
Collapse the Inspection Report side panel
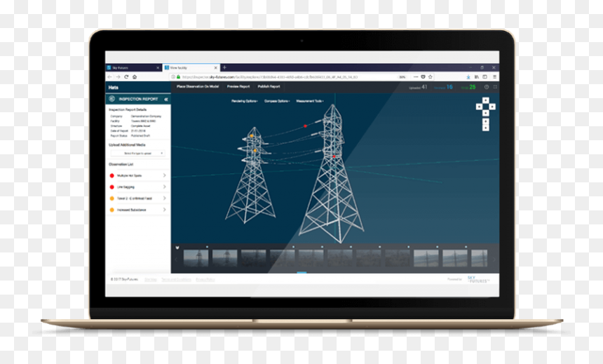tap(166, 100)
